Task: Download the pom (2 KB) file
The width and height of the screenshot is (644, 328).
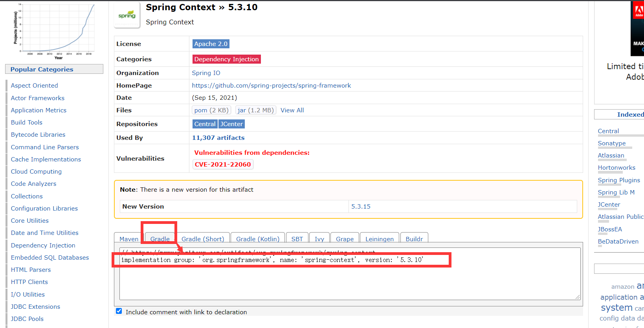Action: 211,110
